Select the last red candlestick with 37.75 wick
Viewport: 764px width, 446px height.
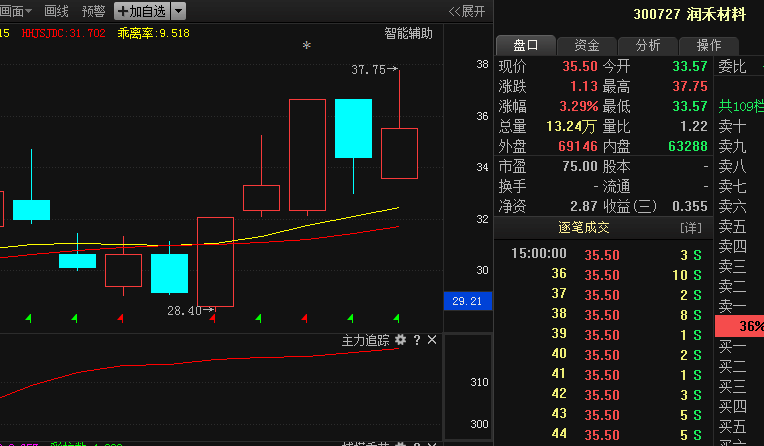tap(400, 153)
